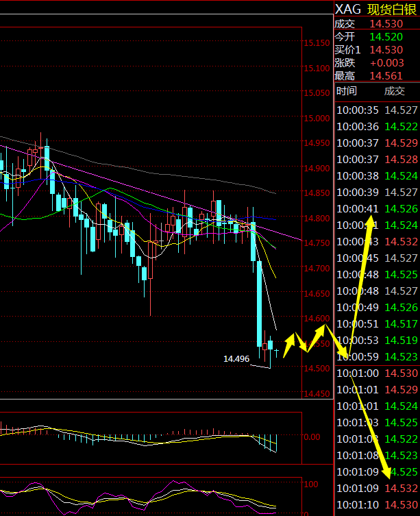Click the 成交 column header in the tick list
The height and width of the screenshot is (516, 420).
[x=394, y=91]
